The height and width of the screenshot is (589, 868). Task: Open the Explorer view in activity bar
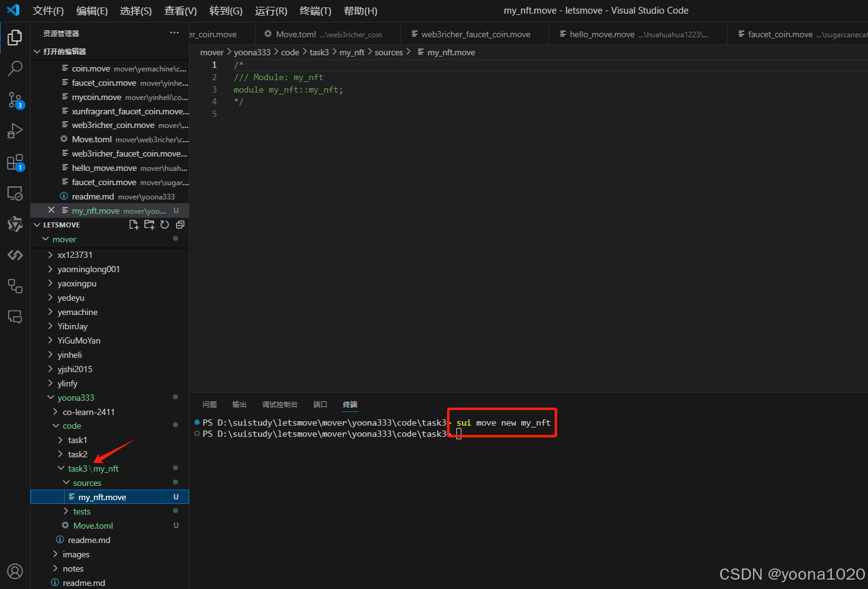(x=15, y=37)
